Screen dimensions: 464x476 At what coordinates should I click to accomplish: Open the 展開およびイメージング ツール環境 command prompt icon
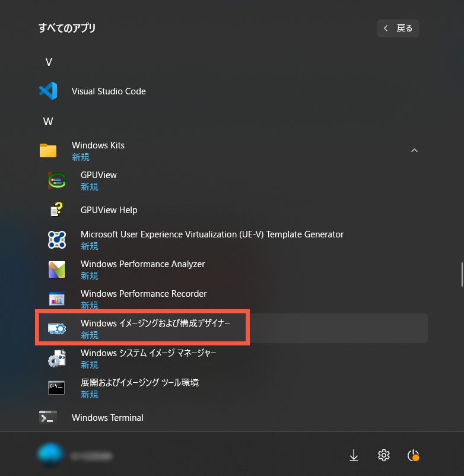tap(56, 388)
